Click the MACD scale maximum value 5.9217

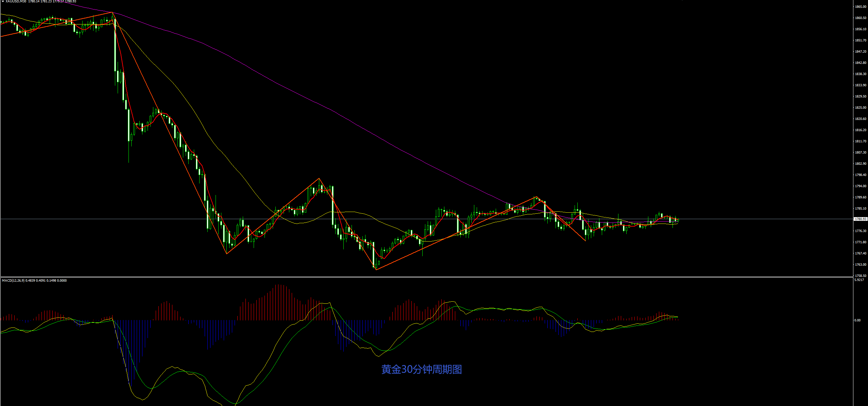859,280
